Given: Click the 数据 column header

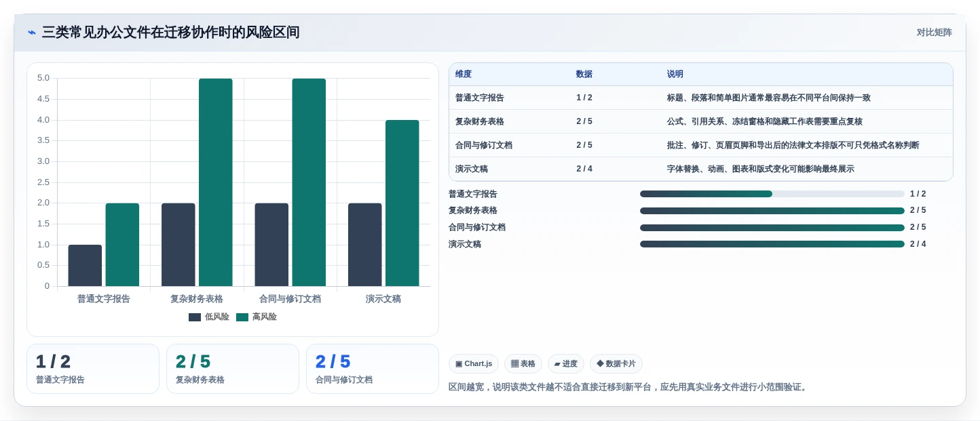Looking at the screenshot, I should click(x=584, y=74).
